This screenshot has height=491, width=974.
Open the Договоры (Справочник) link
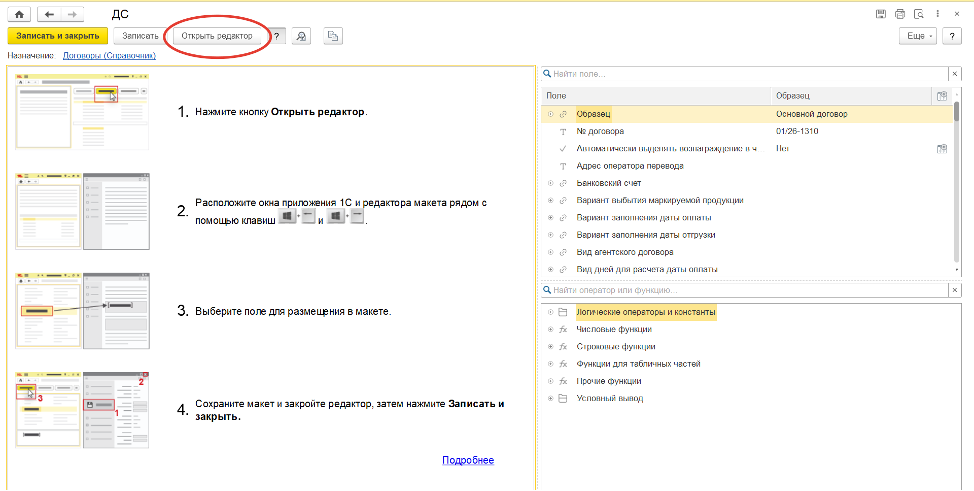(x=109, y=56)
